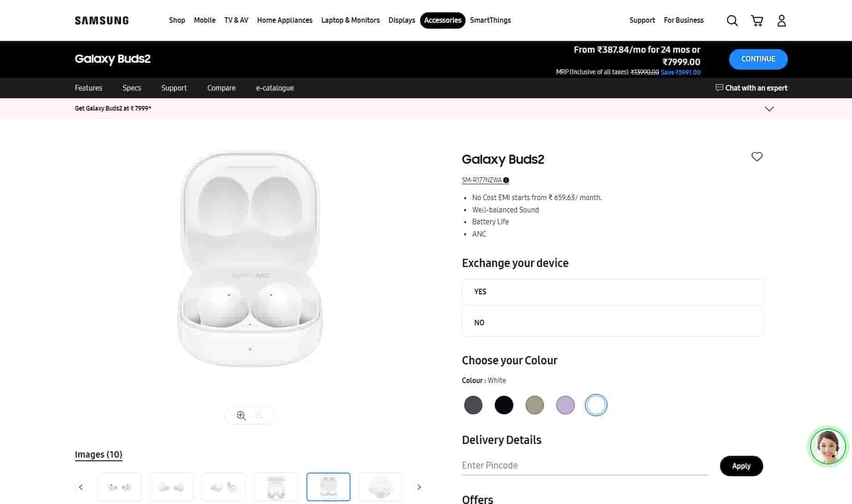The width and height of the screenshot is (852, 504).
Task: Click the model number info icon
Action: click(506, 180)
